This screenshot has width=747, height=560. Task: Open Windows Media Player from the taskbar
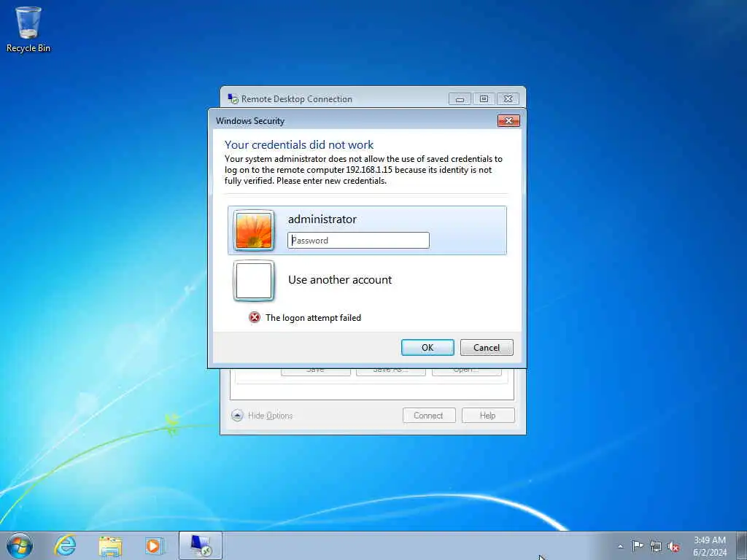click(155, 545)
